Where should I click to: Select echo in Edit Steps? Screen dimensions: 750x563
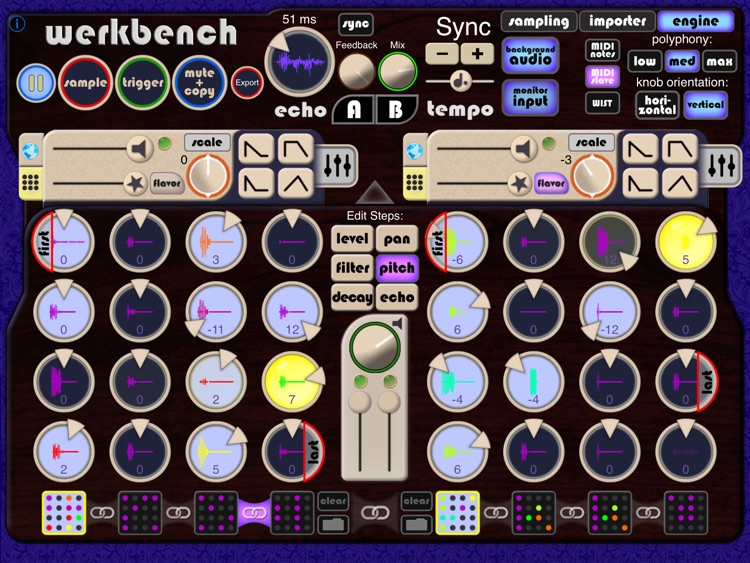click(x=397, y=297)
